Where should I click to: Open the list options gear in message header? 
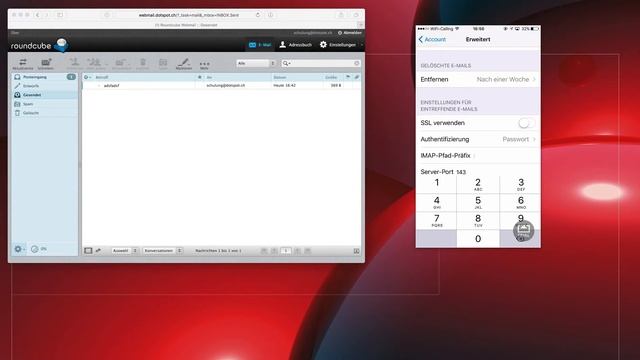click(87, 77)
